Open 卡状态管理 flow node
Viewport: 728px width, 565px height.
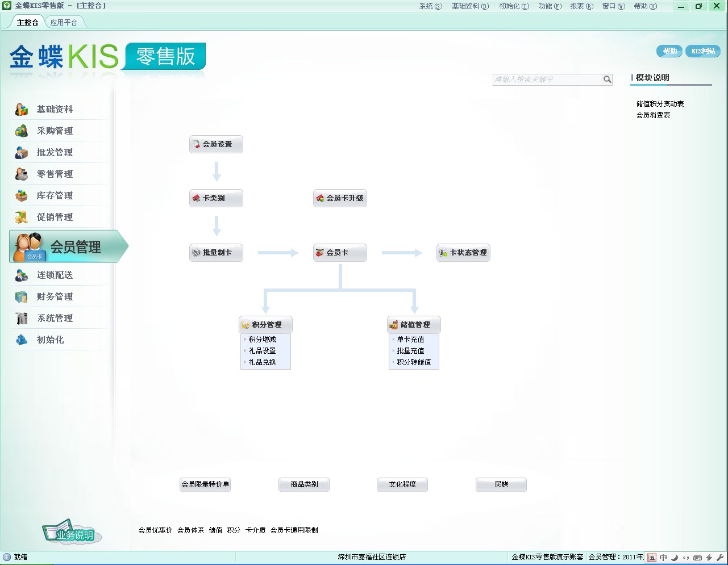[x=463, y=253]
